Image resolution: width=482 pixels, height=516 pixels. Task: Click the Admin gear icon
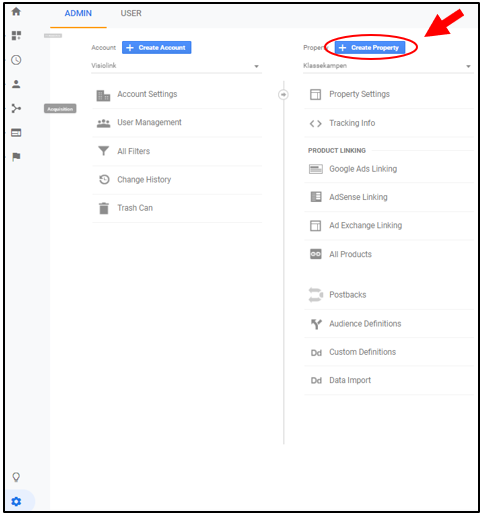coord(16,501)
